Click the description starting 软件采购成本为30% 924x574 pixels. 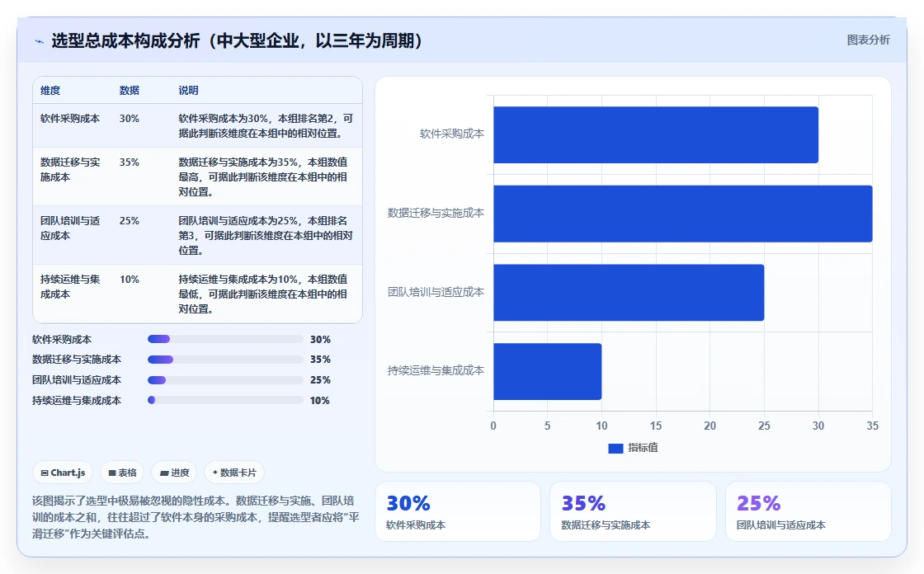(x=266, y=125)
